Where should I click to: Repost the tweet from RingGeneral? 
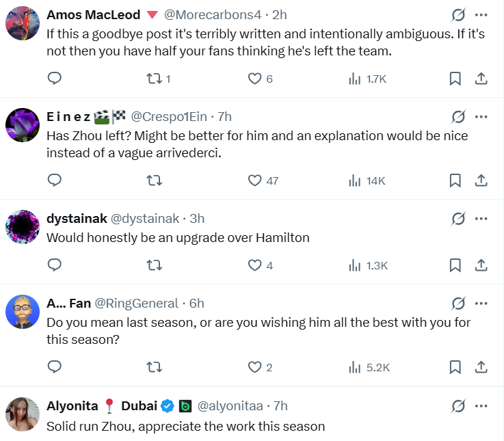155,367
